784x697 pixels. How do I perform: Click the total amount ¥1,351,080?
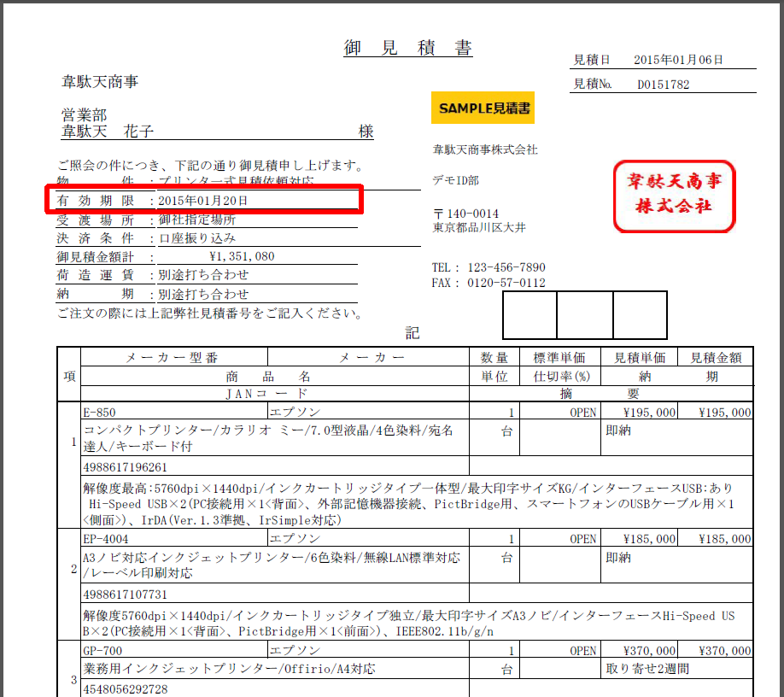click(242, 256)
